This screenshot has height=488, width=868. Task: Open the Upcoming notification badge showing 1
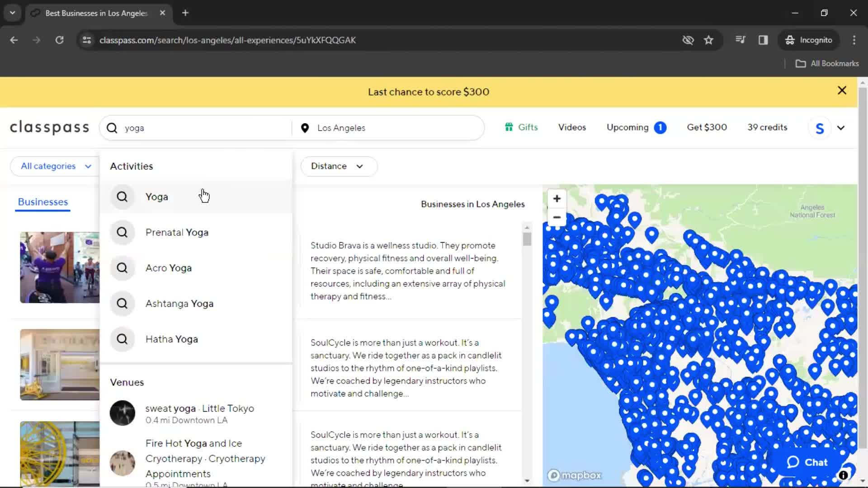point(660,127)
